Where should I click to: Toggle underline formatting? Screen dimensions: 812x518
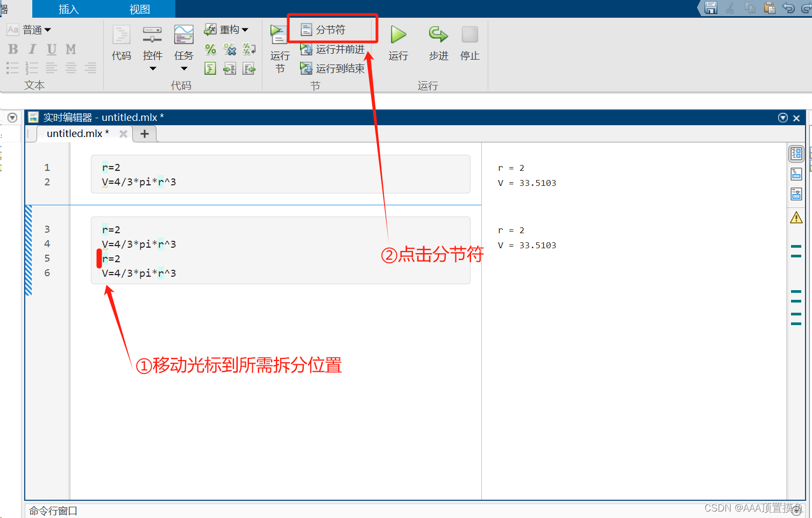coord(51,49)
